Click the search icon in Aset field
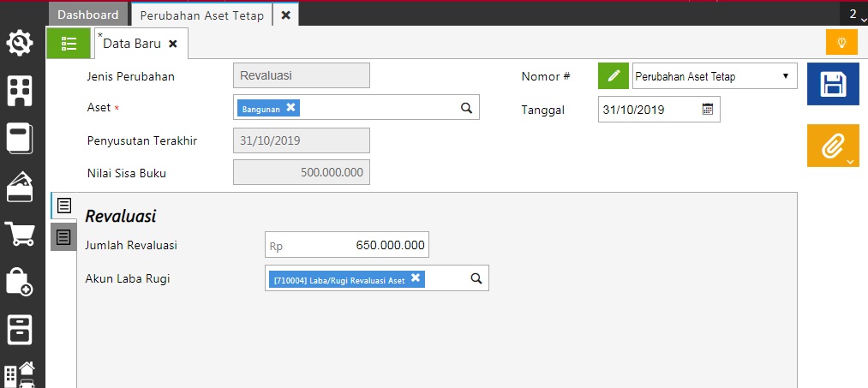Screen dimensions: 868x388 467,108
